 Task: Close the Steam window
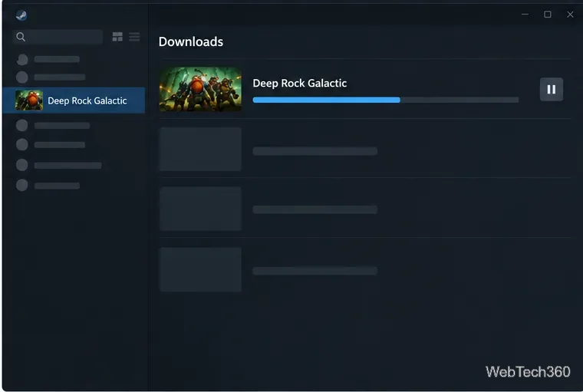pos(570,14)
